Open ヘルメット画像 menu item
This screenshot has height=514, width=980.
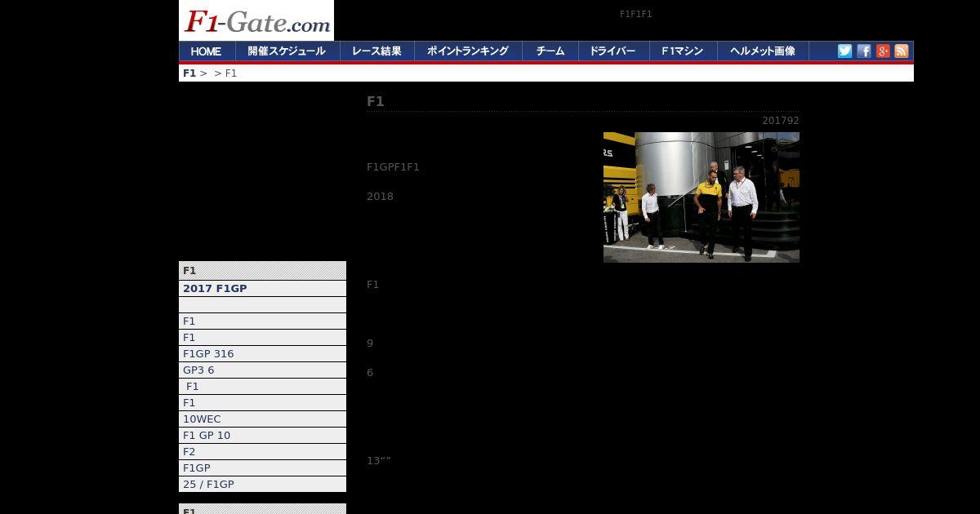[x=763, y=51]
